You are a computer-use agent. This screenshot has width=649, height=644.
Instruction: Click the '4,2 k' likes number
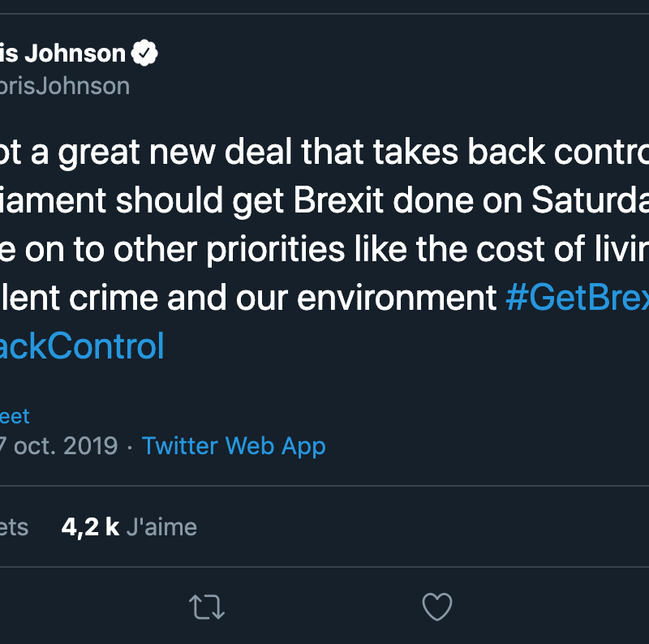point(90,527)
